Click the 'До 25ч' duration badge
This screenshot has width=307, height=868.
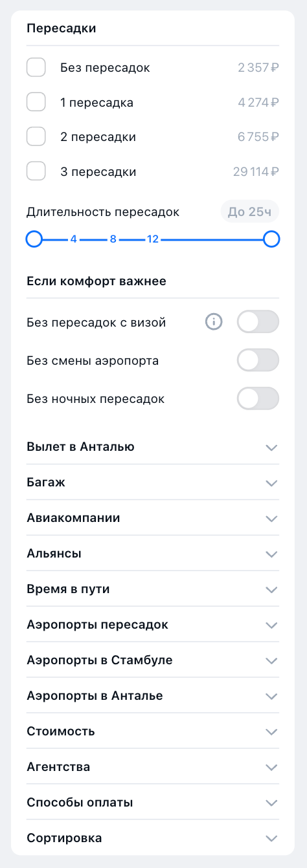pyautogui.click(x=250, y=212)
